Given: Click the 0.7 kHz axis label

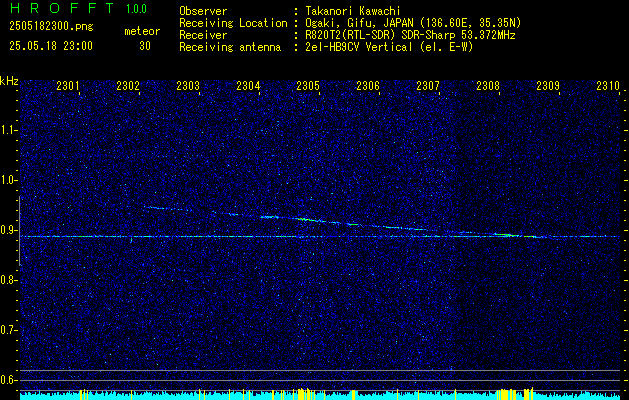Looking at the screenshot, I should [8, 330].
